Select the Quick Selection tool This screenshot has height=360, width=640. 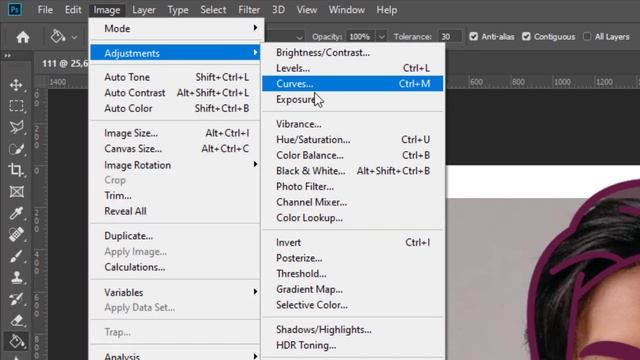pyautogui.click(x=16, y=149)
